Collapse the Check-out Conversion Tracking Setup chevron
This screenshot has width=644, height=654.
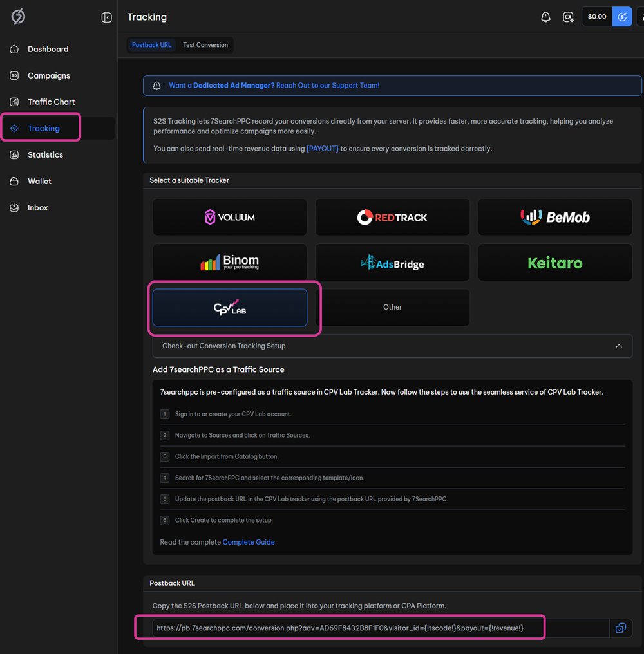(618, 346)
